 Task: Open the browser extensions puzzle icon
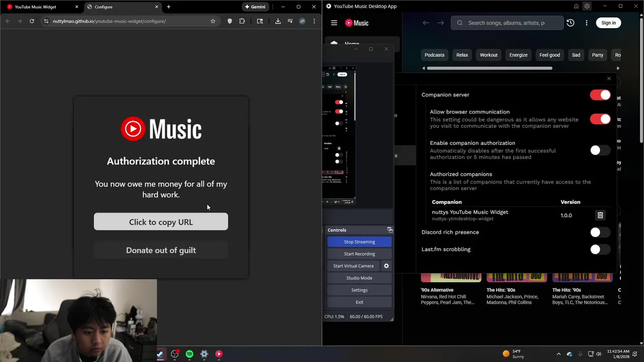[x=242, y=21]
